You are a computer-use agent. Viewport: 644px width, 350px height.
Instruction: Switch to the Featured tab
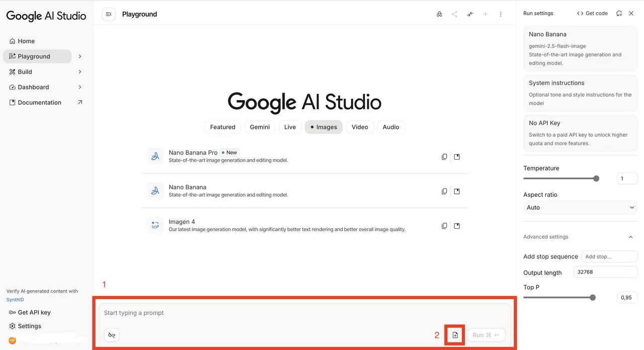223,127
